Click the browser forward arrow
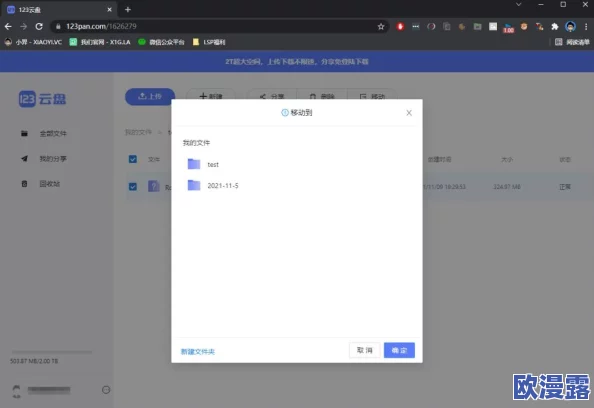594x408 pixels. (x=23, y=26)
